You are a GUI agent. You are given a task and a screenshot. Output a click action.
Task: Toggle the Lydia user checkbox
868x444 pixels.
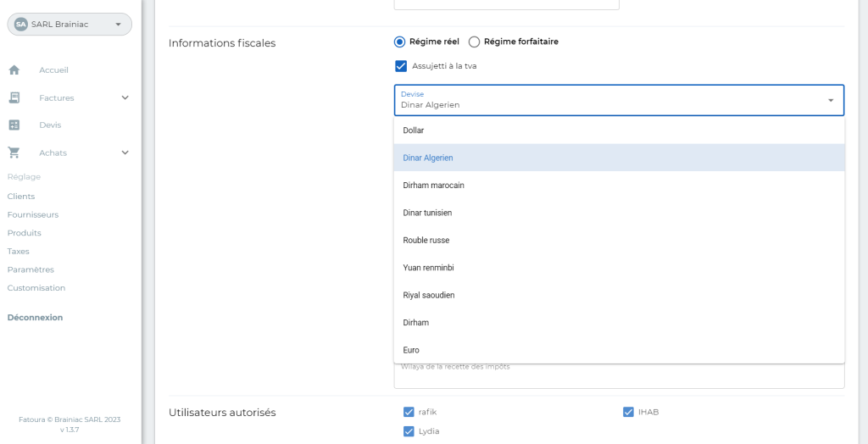pos(409,431)
